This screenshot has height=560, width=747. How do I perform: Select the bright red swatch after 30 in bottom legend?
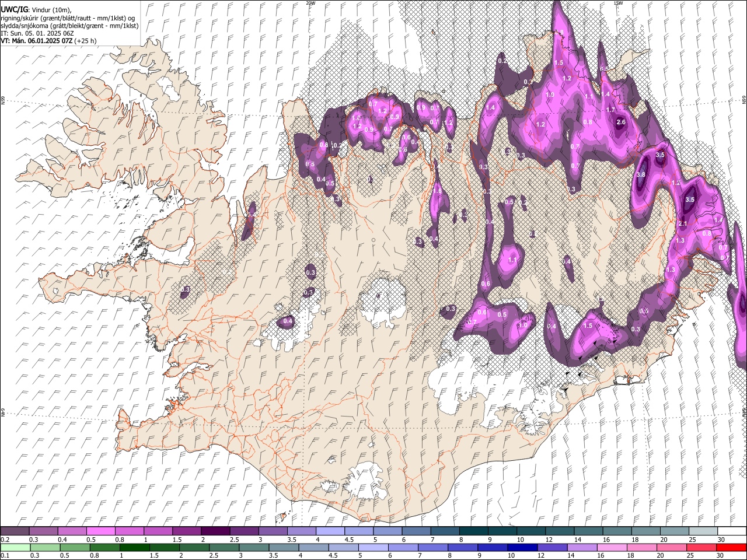click(x=731, y=547)
